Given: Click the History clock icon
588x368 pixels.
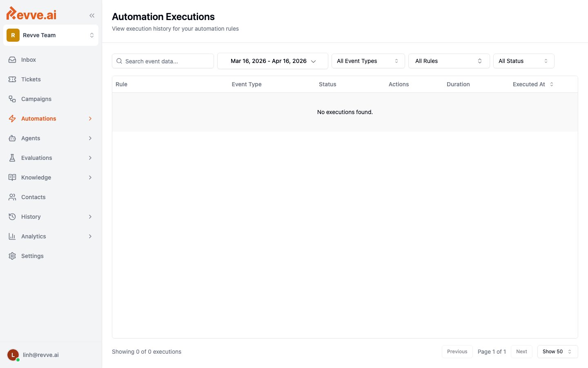Looking at the screenshot, I should pos(12,217).
